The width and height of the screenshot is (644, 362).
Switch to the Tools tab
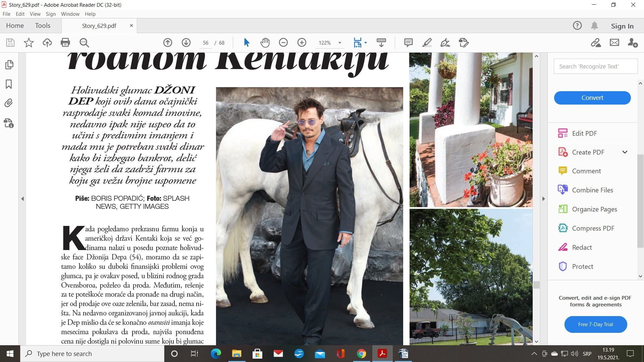click(x=43, y=26)
